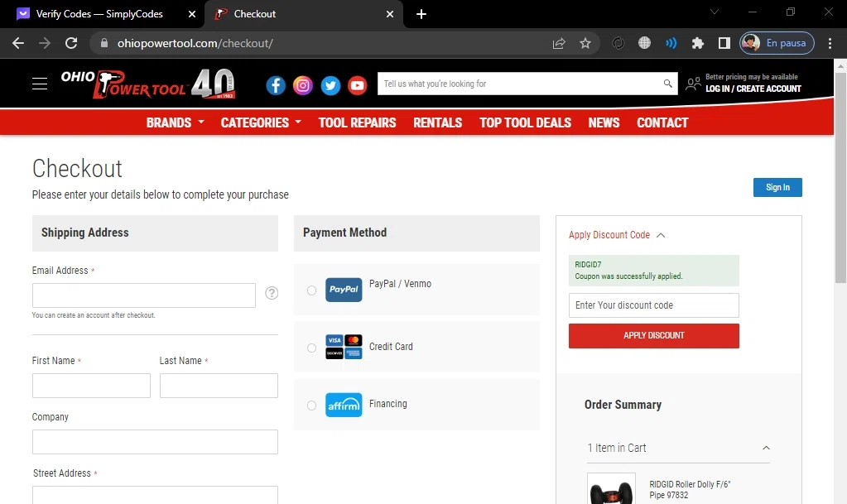Click the circular sync extension icon

618,43
